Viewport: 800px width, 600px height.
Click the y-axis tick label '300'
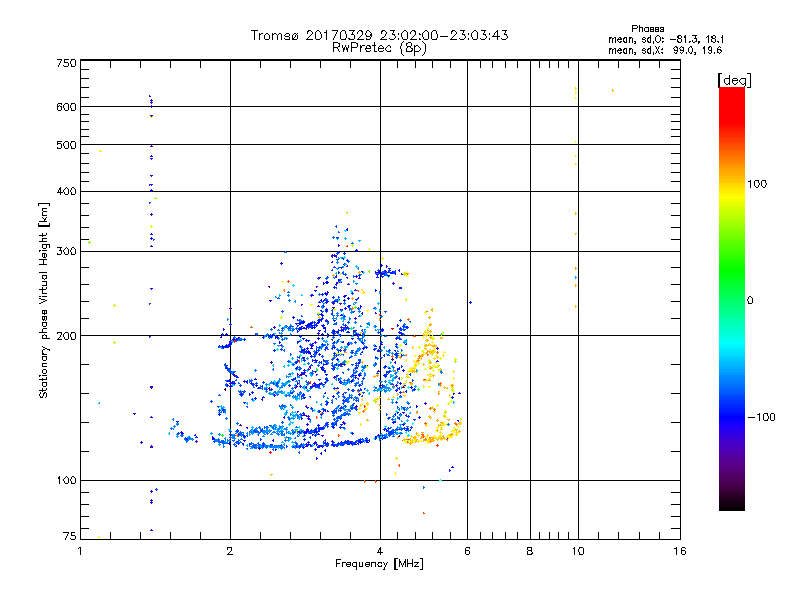coord(66,251)
